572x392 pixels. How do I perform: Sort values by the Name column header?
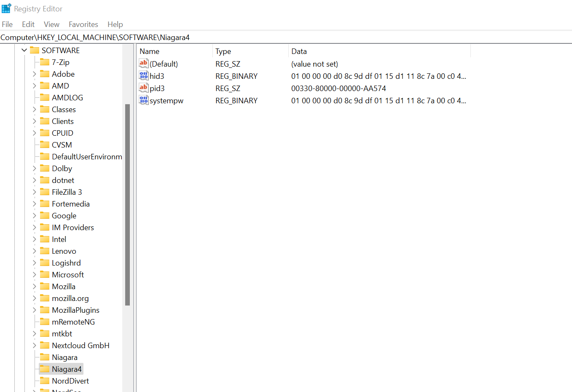pyautogui.click(x=175, y=51)
